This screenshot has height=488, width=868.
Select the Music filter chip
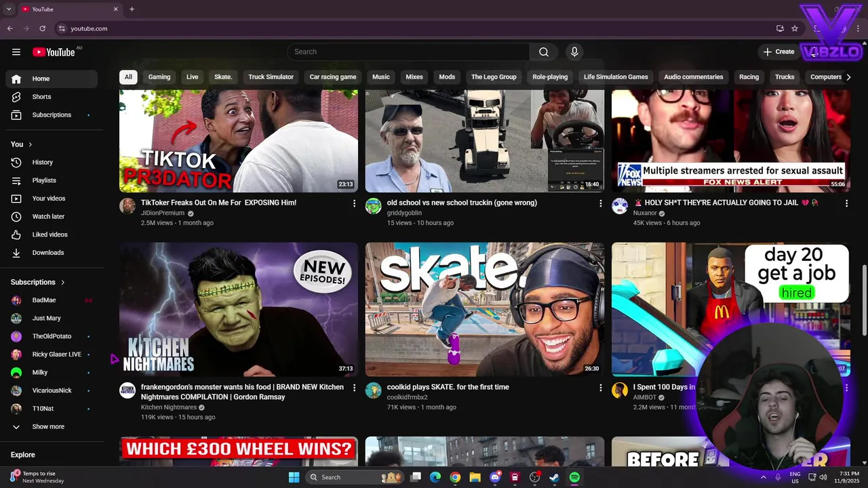(381, 77)
